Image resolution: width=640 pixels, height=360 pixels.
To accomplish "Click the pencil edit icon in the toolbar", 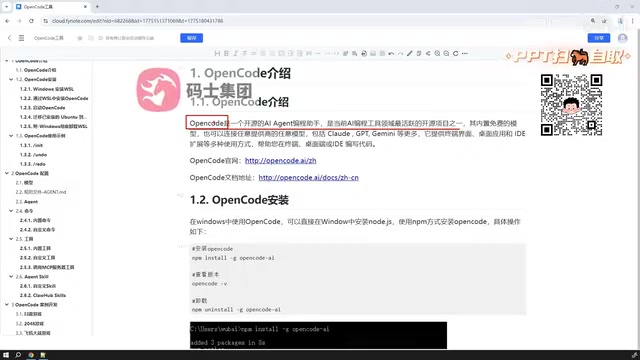I will coord(409,53).
